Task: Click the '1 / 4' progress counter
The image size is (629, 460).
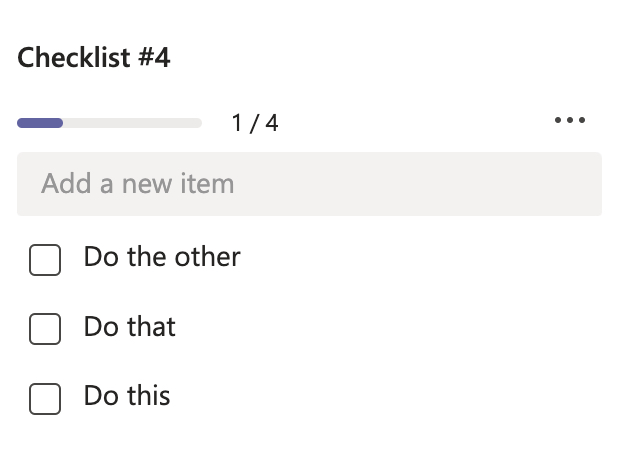Action: coord(254,123)
